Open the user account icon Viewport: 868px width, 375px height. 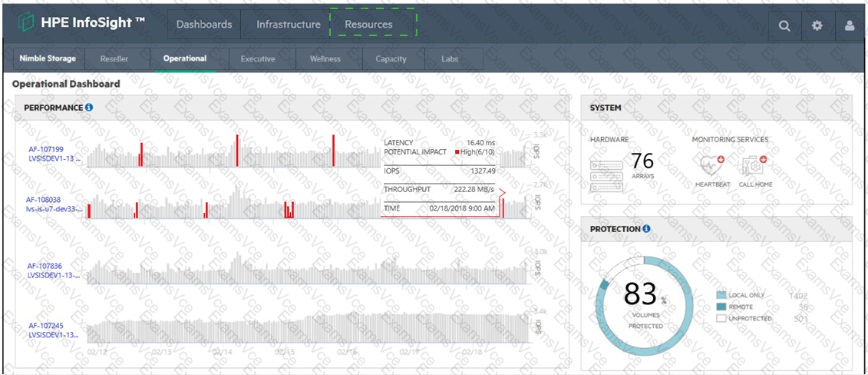pyautogui.click(x=850, y=25)
